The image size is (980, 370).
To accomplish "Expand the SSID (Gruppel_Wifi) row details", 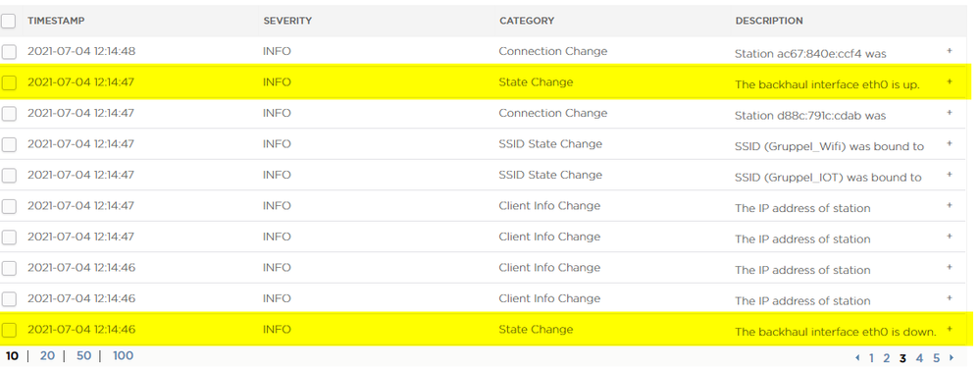I will pos(950,143).
